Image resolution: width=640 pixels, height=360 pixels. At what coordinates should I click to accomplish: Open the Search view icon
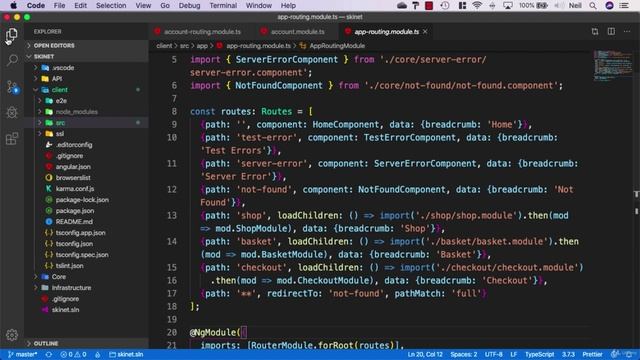(12, 60)
